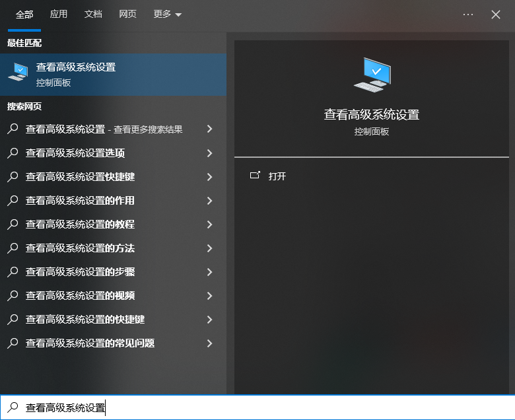
Task: Click search icon beside 查看高级系统设置的视频
Action: point(13,296)
